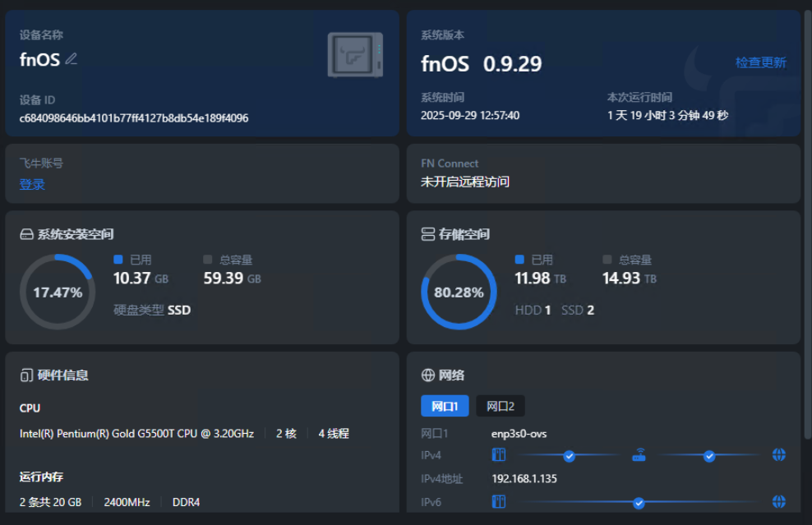Click the 4 线程 thread count
This screenshot has width=812, height=525.
pos(334,433)
